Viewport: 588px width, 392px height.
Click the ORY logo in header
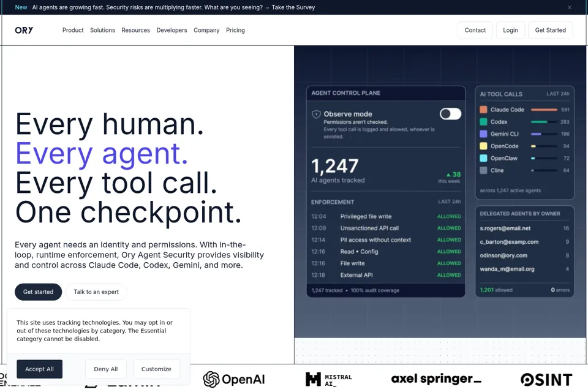click(x=24, y=30)
